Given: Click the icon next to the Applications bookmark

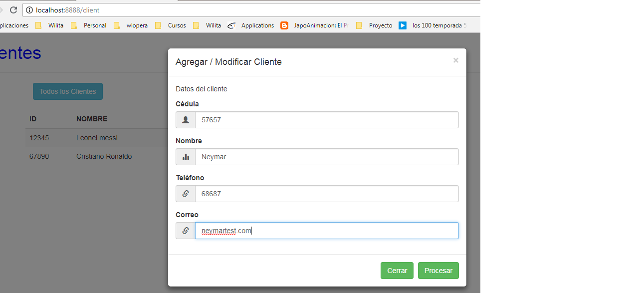Looking at the screenshot, I should pos(231,25).
